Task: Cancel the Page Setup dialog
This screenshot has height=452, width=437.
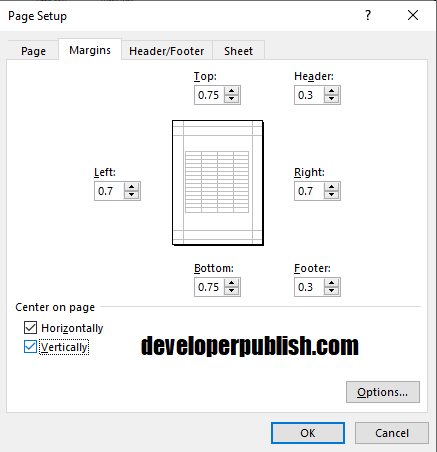Action: pyautogui.click(x=392, y=433)
